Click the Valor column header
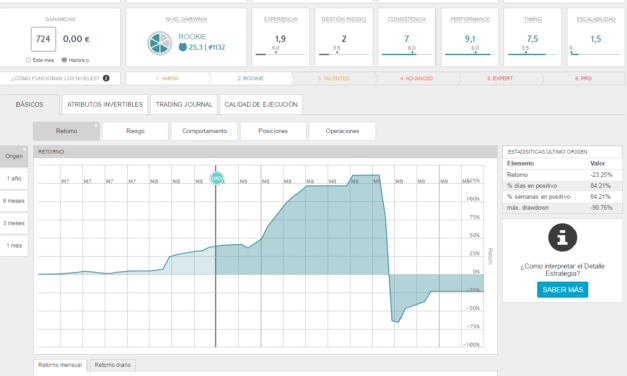This screenshot has width=627, height=376. click(597, 164)
